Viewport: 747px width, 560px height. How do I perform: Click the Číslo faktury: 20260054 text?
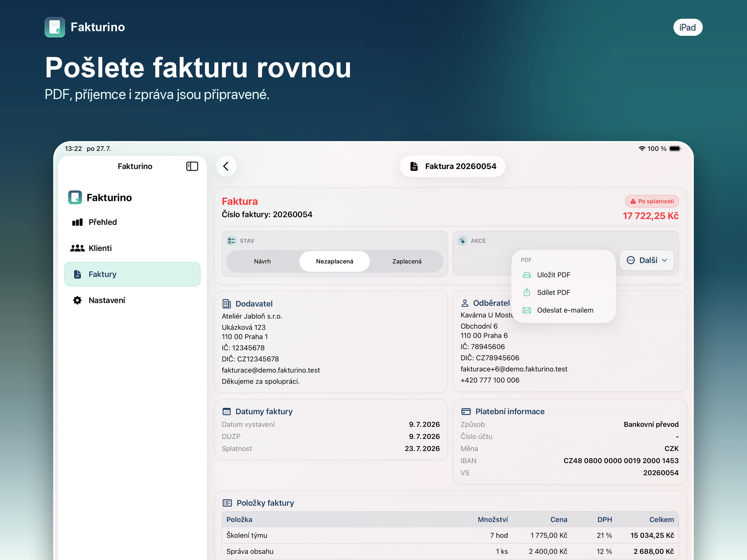(x=267, y=214)
